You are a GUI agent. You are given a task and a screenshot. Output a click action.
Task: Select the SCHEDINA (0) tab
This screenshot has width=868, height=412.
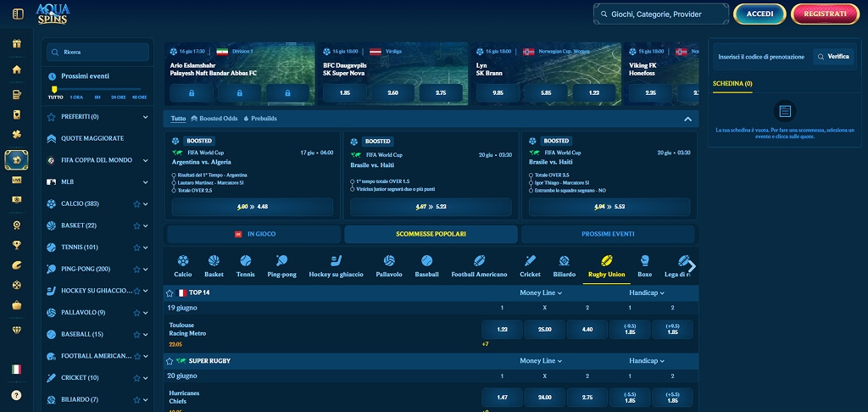(732, 84)
